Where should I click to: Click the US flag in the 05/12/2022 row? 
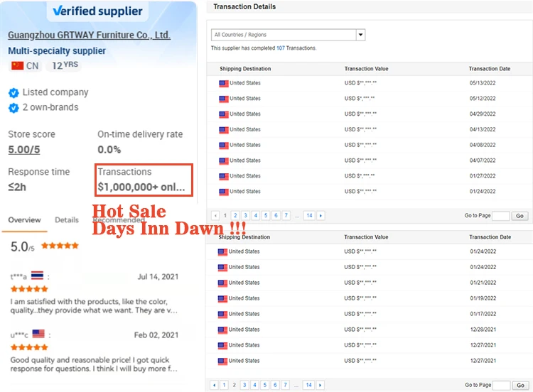pyautogui.click(x=224, y=99)
